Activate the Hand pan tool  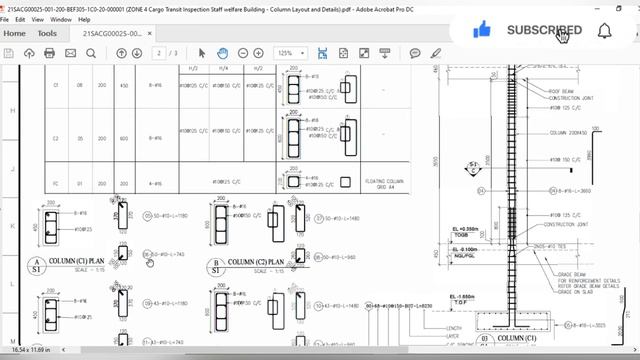pos(222,53)
